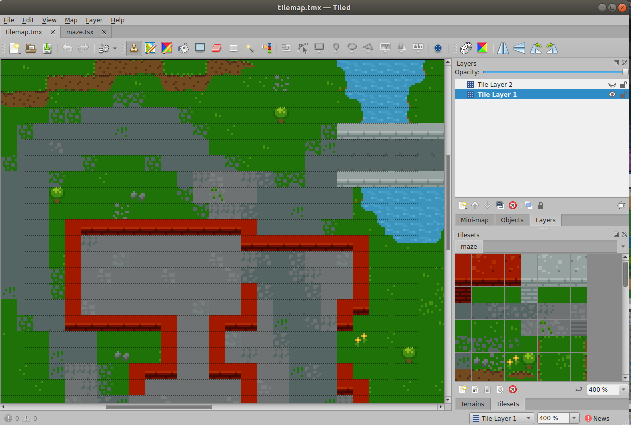Select the Insert Ellipse tool
The image size is (631, 425).
click(352, 48)
